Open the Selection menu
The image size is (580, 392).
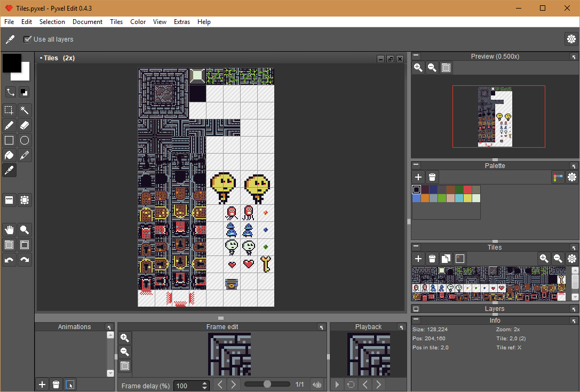pos(52,22)
